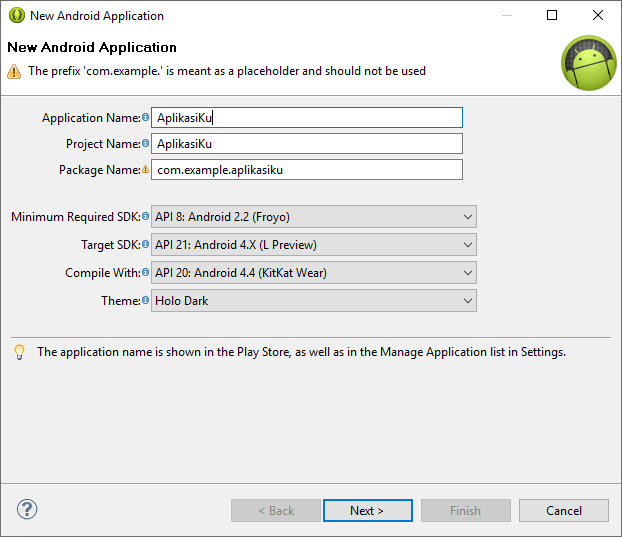
Task: Click the lightbulb tip icon
Action: coord(19,352)
